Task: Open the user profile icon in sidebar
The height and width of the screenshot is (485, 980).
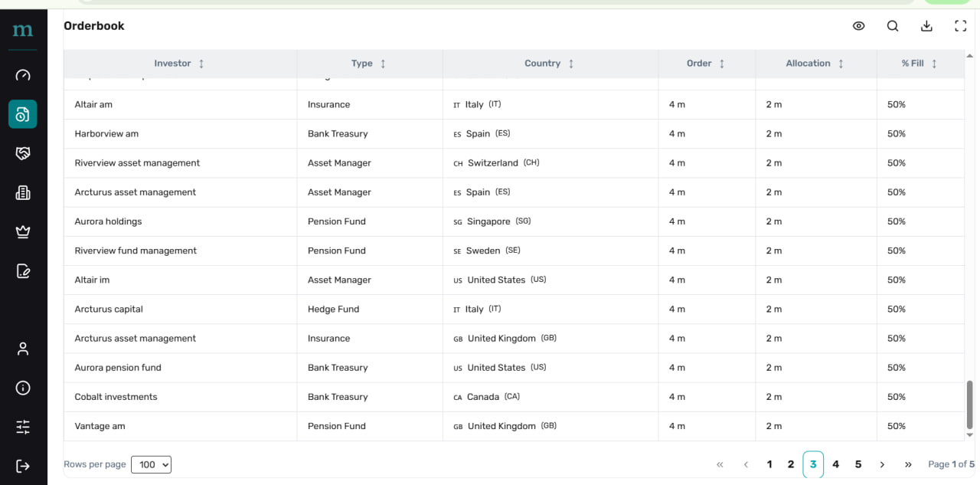Action: pyautogui.click(x=23, y=349)
